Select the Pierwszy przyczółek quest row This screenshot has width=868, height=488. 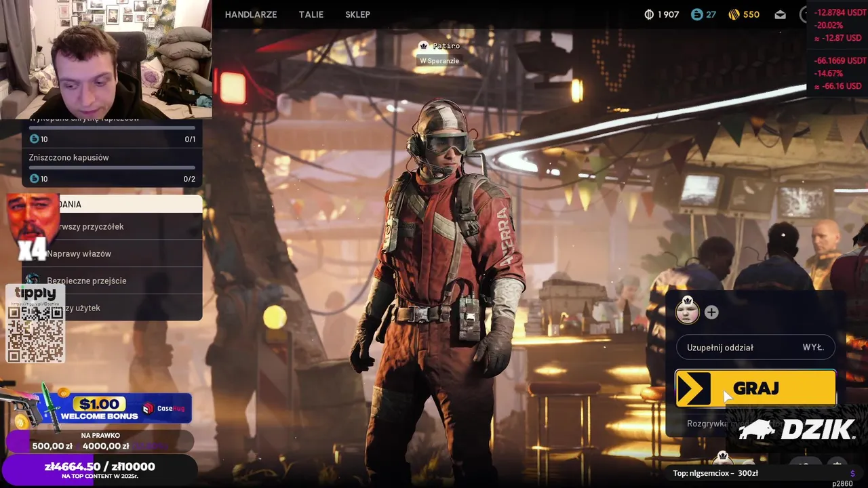click(x=113, y=226)
